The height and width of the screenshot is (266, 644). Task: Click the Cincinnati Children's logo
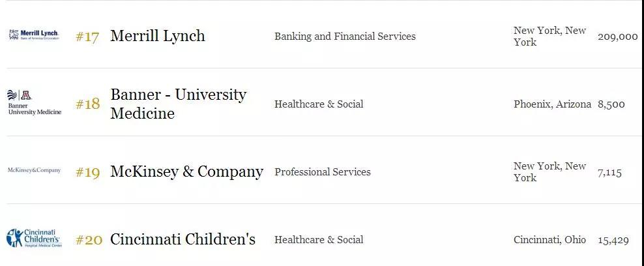pyautogui.click(x=34, y=238)
